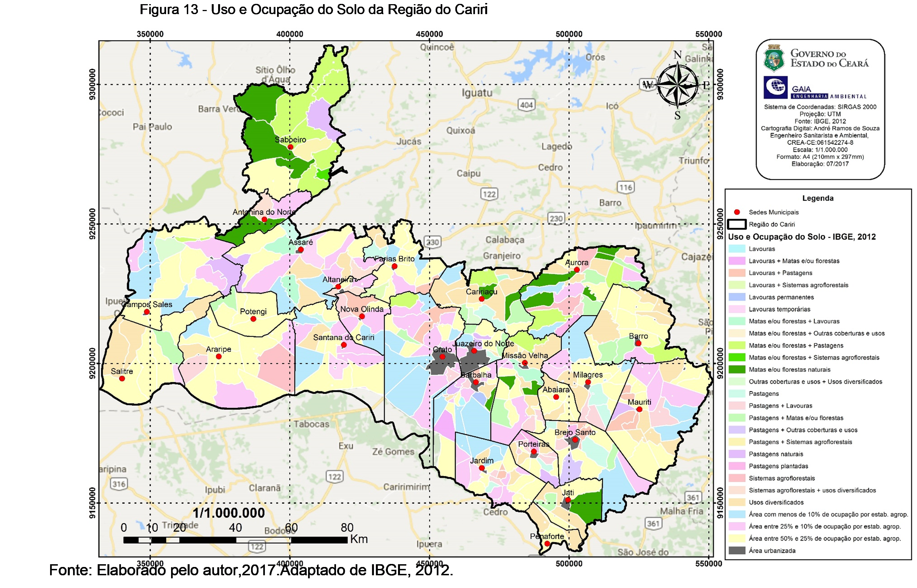
Task: Click the red Sedes Municipais legend dot
Action: point(737,212)
